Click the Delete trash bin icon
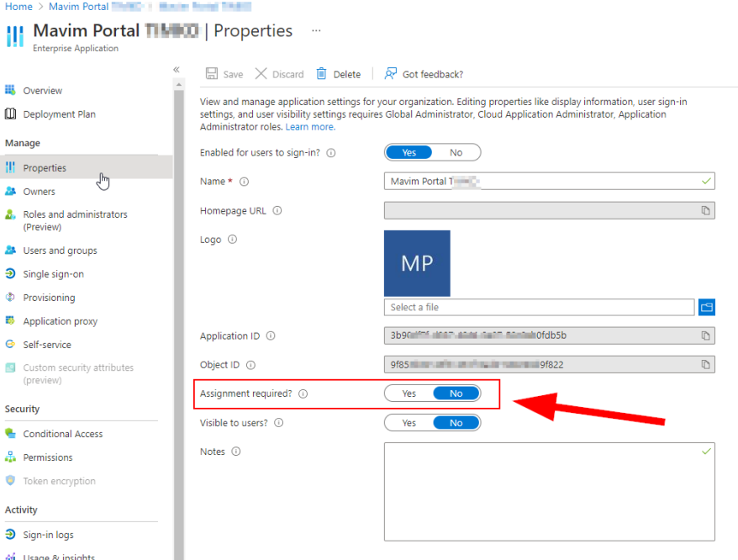This screenshot has width=738, height=560. [x=321, y=73]
